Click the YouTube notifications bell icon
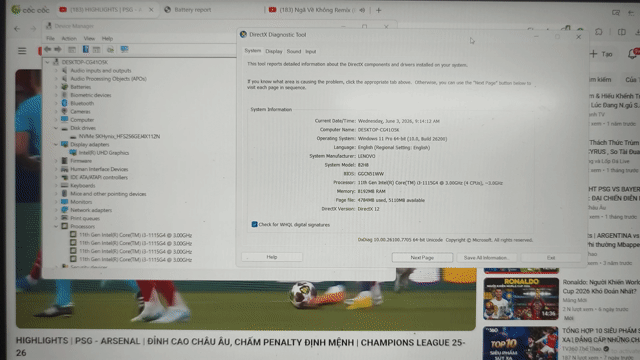Image resolution: width=640 pixels, height=360 pixels. click(x=632, y=53)
